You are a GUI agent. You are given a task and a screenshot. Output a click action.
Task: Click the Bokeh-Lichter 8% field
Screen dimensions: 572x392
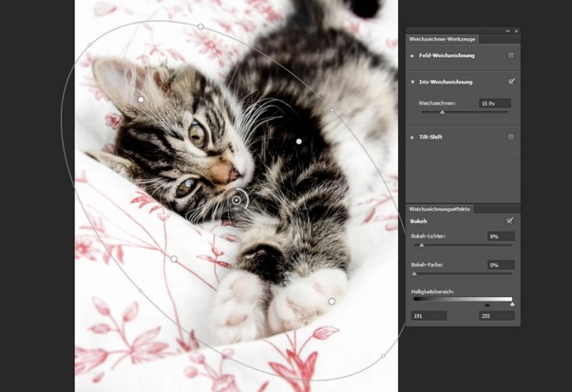click(501, 236)
